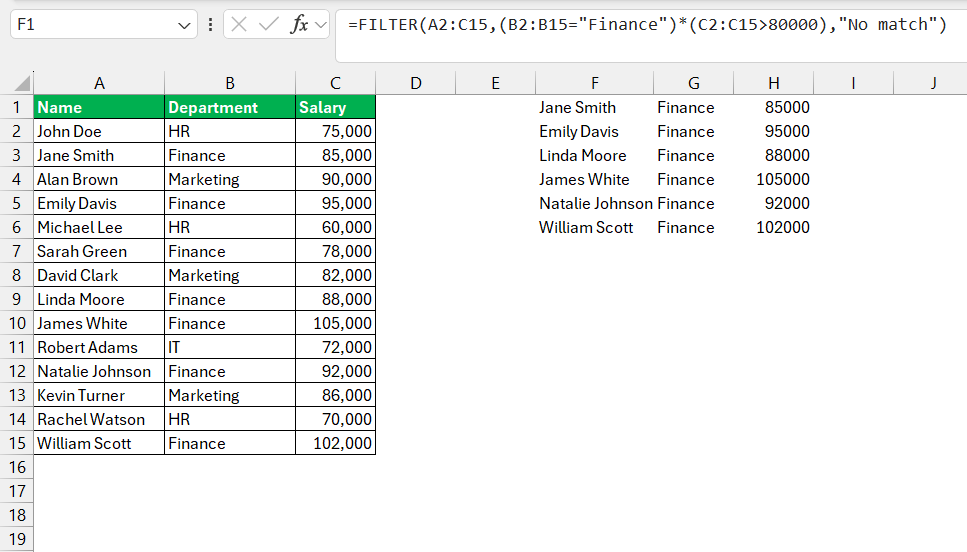Select William Scott in column A
The image size is (967, 552).
pyautogui.click(x=99, y=443)
